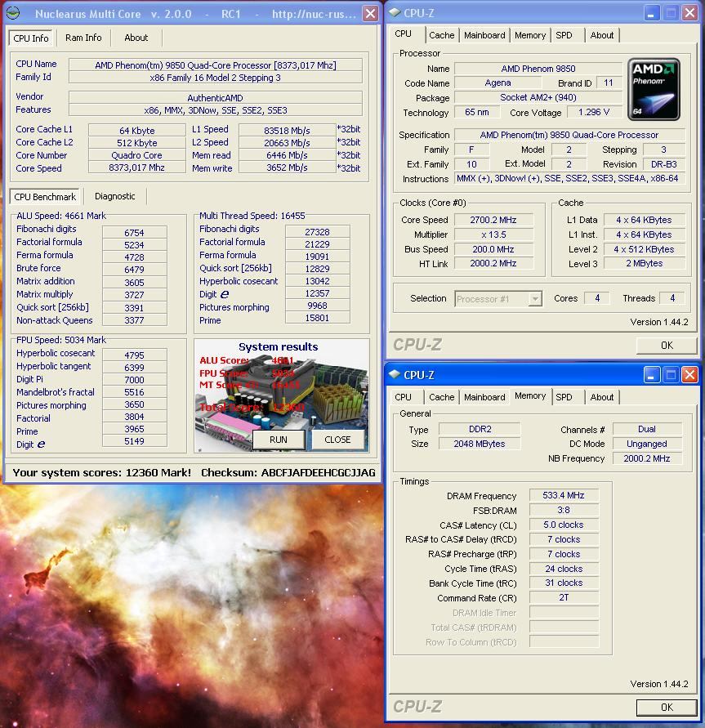Click the 'DR-B3' revision value

(663, 164)
